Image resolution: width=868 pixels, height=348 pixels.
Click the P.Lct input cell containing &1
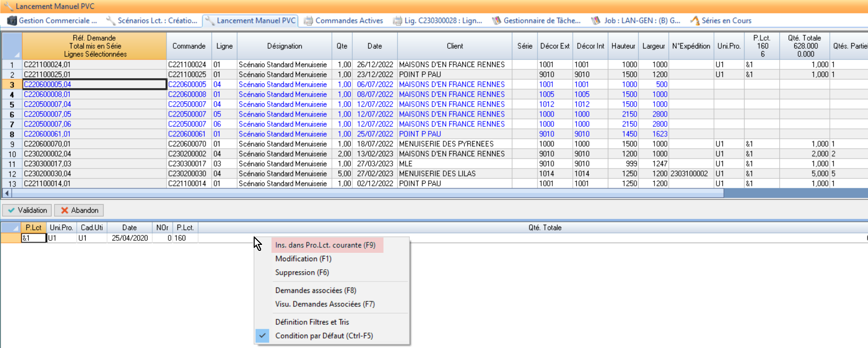point(34,238)
